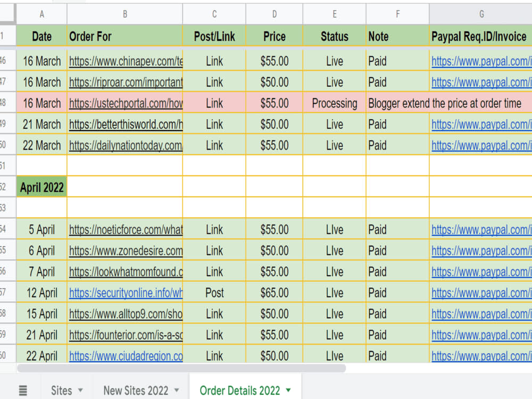The height and width of the screenshot is (399, 532).
Task: Select the 'Processing' status cell
Action: (x=335, y=103)
